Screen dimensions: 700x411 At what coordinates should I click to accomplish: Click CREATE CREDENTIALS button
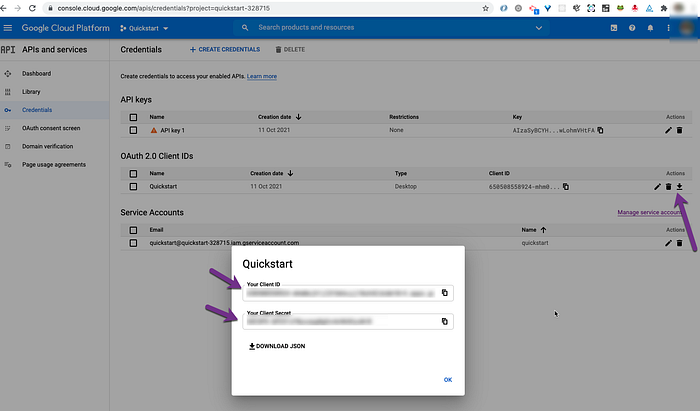[x=225, y=50]
